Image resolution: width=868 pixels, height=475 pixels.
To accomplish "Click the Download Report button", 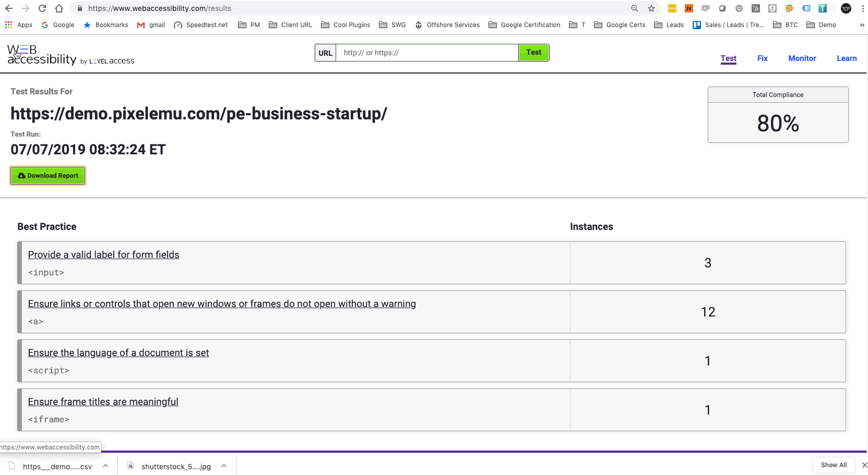I will tap(47, 175).
